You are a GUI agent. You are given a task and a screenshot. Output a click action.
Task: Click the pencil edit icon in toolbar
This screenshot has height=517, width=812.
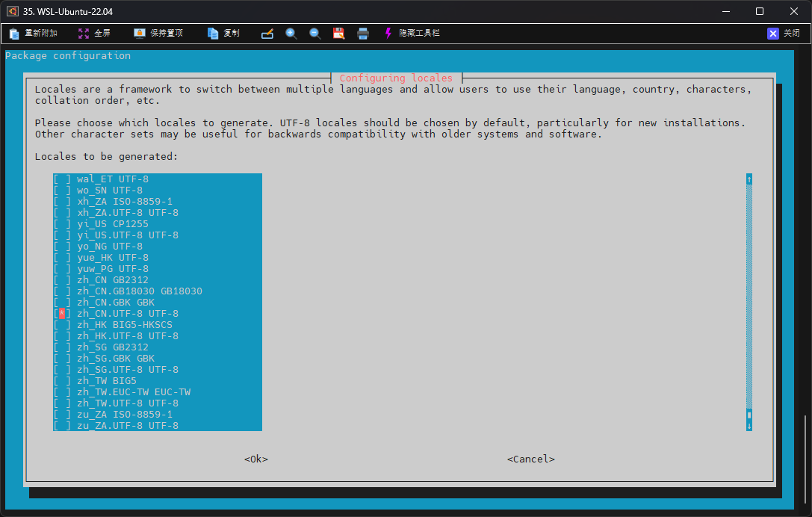(x=267, y=34)
